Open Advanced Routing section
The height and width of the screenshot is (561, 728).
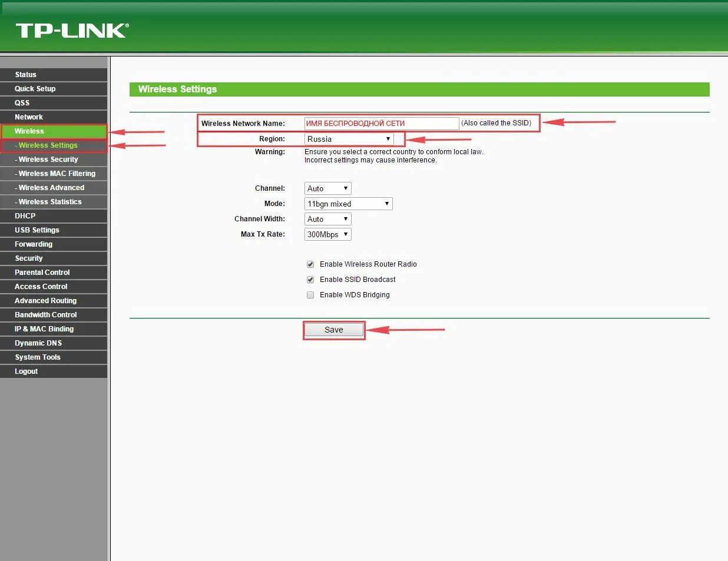point(54,301)
